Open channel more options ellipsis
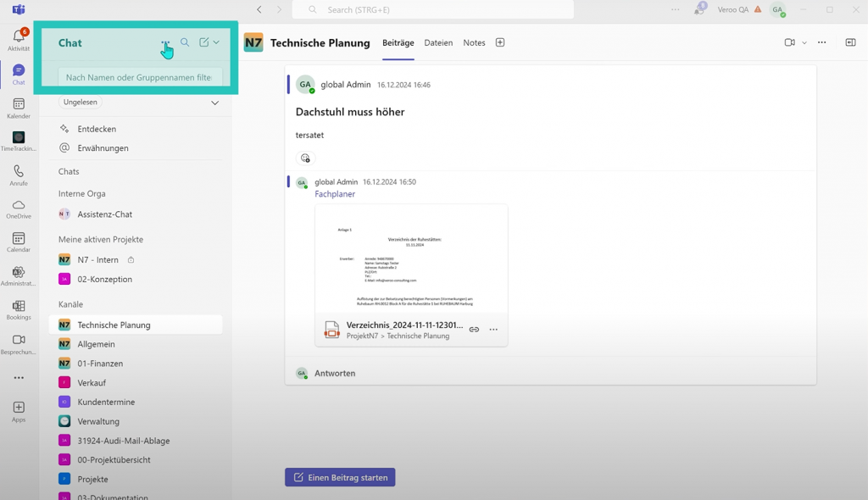 (822, 42)
